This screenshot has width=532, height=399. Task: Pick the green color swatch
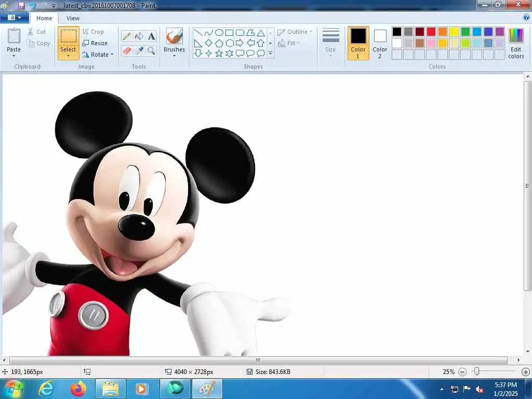465,32
